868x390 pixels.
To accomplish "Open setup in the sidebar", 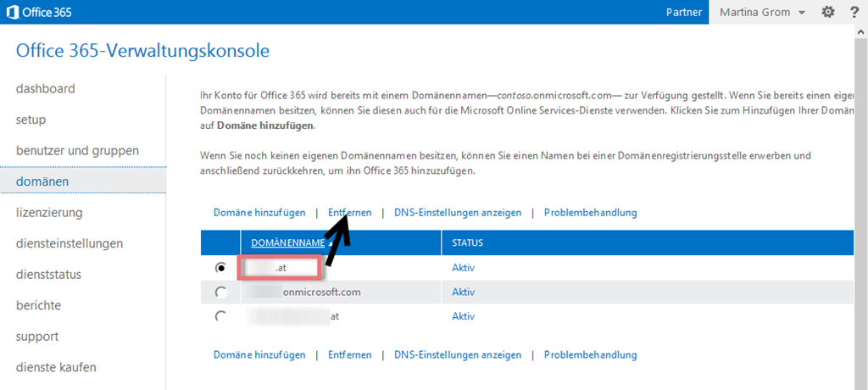I will pos(31,120).
